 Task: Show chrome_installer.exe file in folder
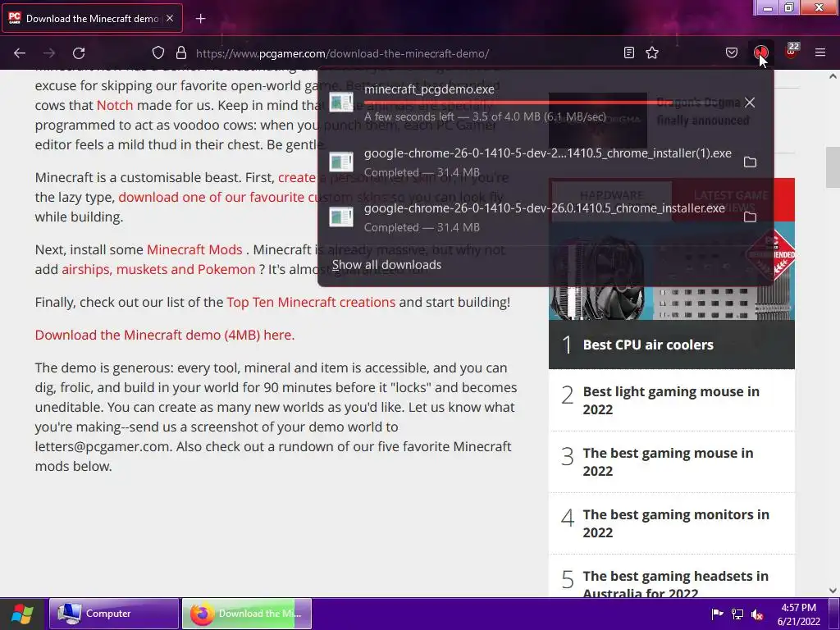[x=750, y=217]
